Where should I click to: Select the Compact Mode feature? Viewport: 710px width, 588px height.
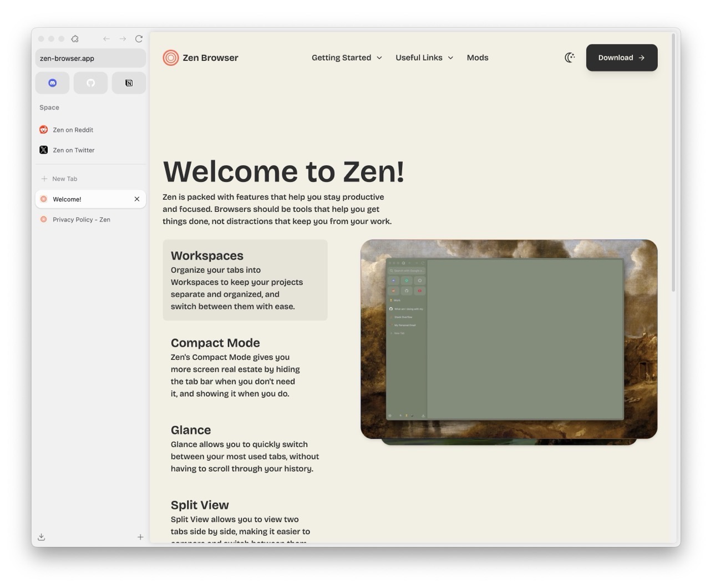[245, 367]
